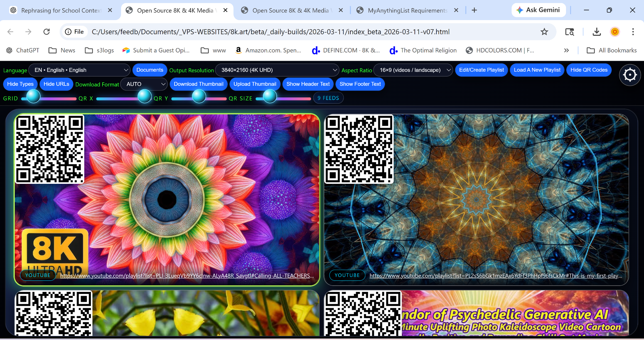Close the MyAnythingList Requirements tab

point(456,10)
